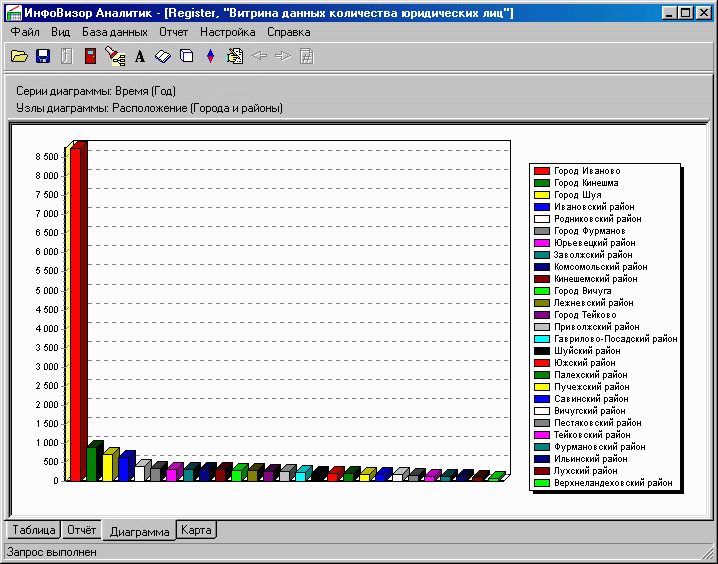Click the right arrow forward icon
718x564 pixels.
tap(283, 56)
